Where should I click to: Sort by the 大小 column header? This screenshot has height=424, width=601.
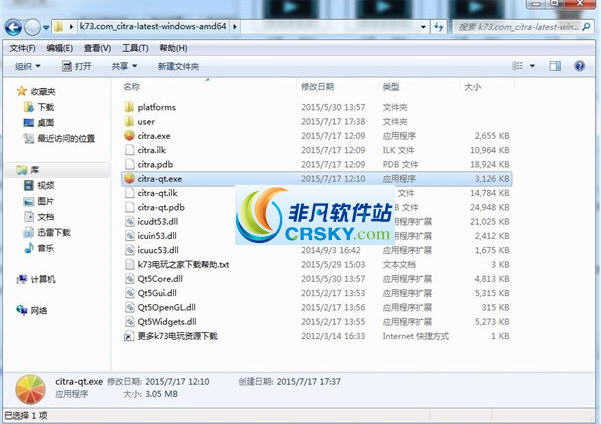tap(473, 87)
